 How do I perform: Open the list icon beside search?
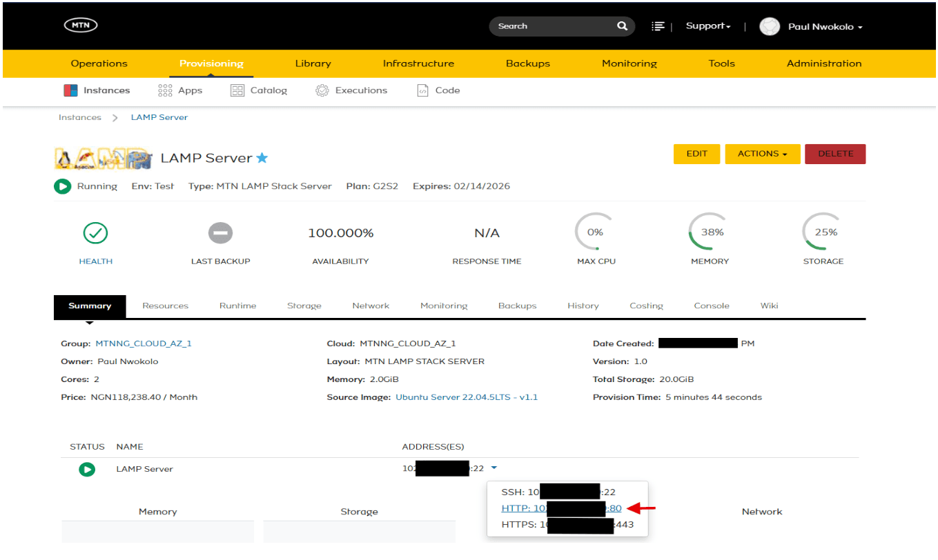pyautogui.click(x=658, y=26)
